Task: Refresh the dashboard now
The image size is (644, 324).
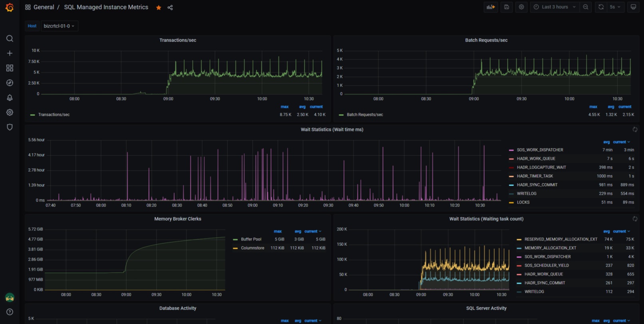Action: pyautogui.click(x=601, y=7)
